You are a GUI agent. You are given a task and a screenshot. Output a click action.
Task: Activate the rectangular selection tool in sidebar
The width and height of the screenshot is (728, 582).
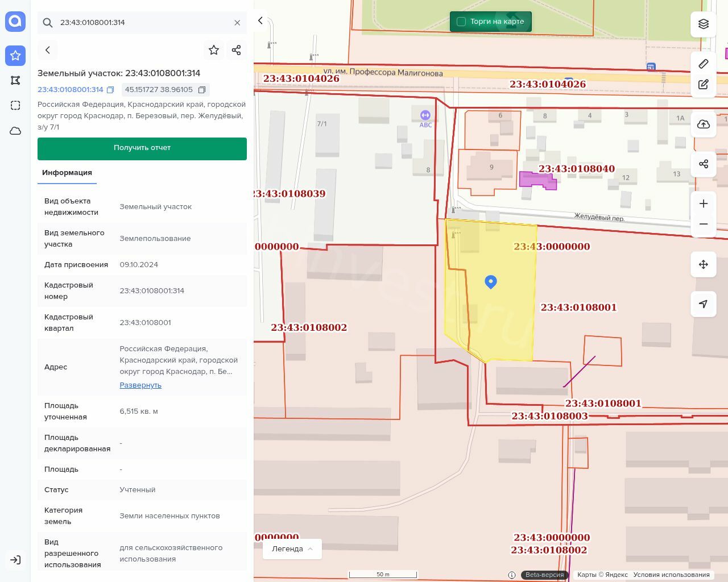15,105
